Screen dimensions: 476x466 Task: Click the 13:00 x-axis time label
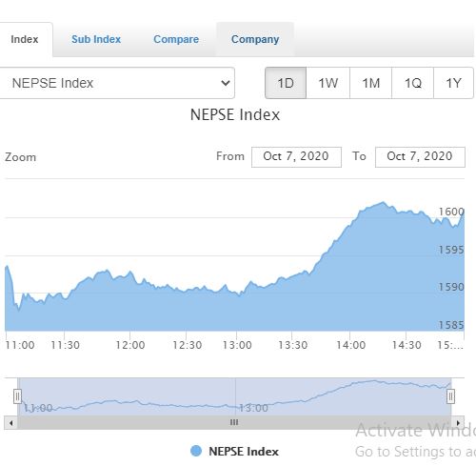click(237, 345)
